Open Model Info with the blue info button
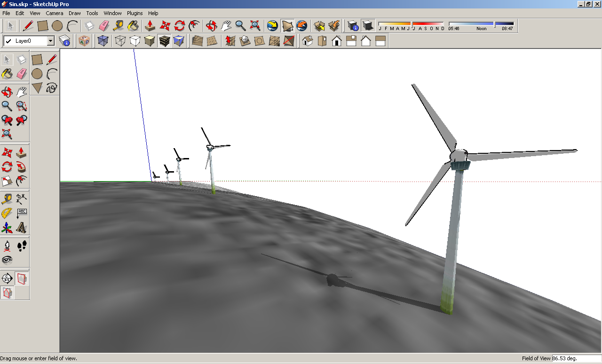 pyautogui.click(x=353, y=26)
